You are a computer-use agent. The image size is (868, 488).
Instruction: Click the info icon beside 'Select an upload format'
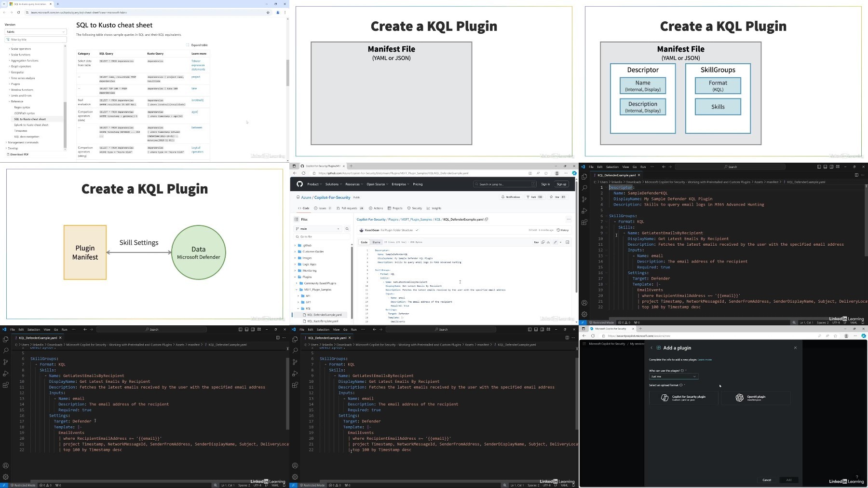(x=681, y=385)
